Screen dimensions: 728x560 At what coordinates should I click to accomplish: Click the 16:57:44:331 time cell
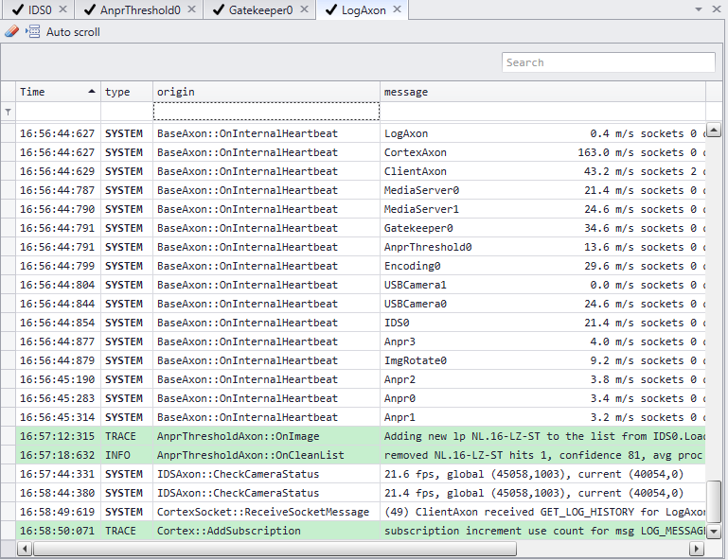pos(58,474)
